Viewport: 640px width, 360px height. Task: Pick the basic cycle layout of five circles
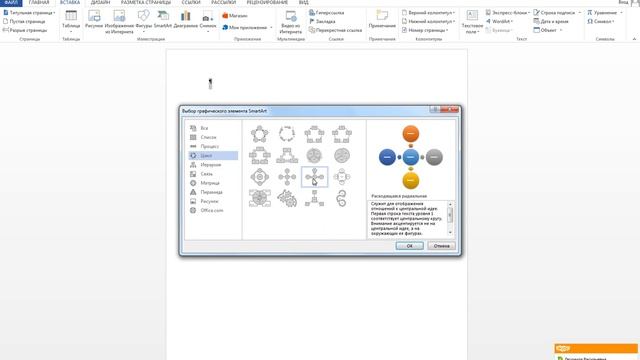(x=260, y=134)
